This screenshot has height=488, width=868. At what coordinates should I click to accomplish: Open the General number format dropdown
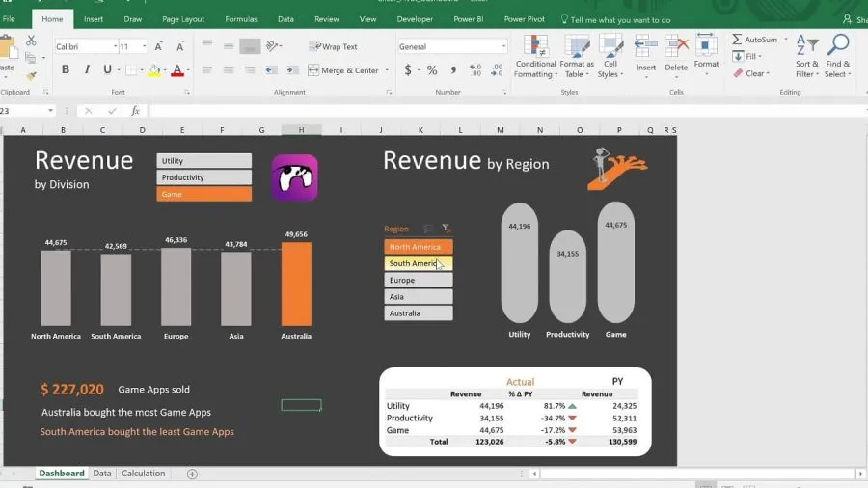tap(503, 47)
